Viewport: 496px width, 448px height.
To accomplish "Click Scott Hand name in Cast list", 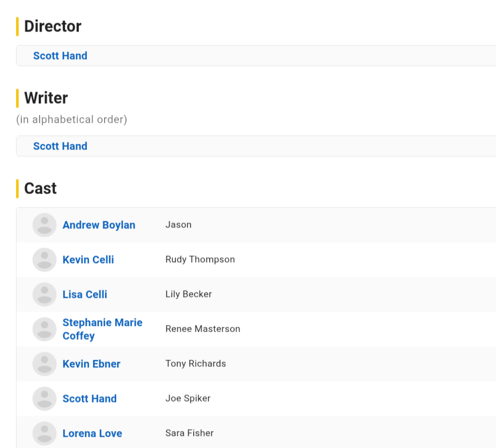I will click(x=90, y=399).
